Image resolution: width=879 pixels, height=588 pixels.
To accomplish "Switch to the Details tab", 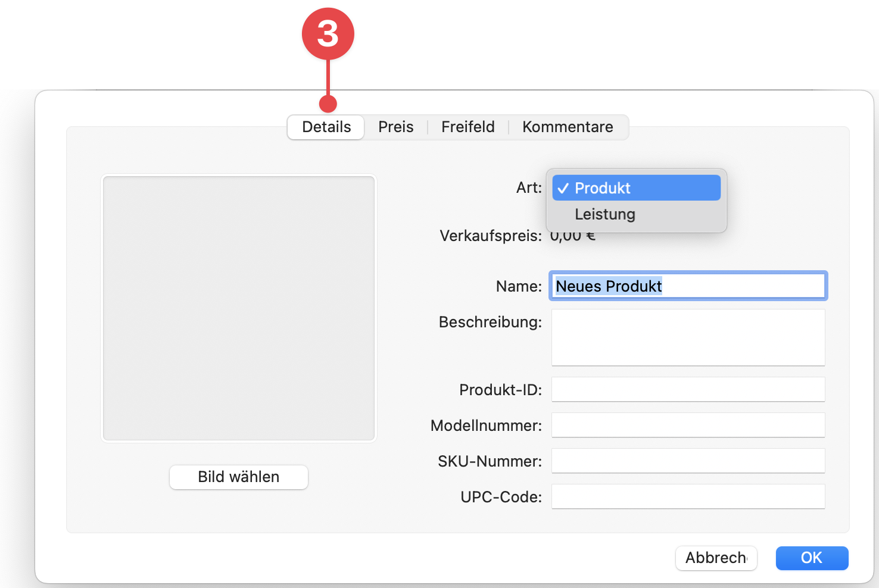I will click(x=325, y=127).
